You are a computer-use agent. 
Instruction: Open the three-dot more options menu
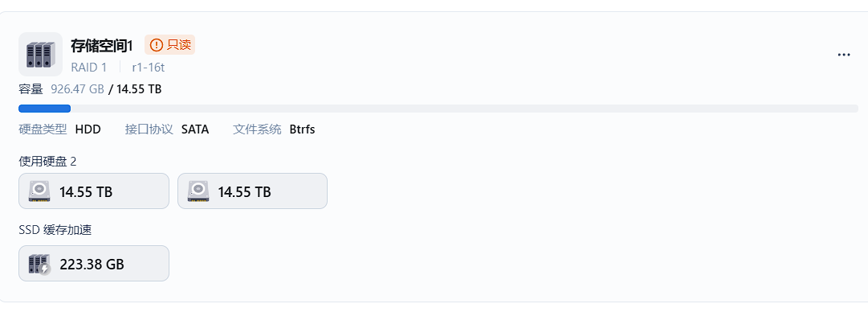pyautogui.click(x=844, y=55)
